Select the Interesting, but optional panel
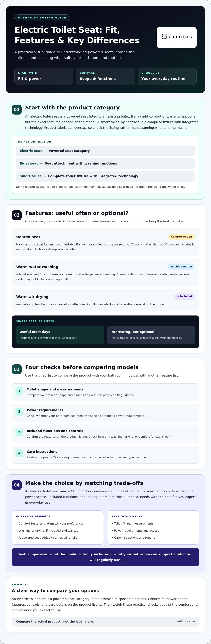This screenshot has height=644, width=211. (151, 335)
